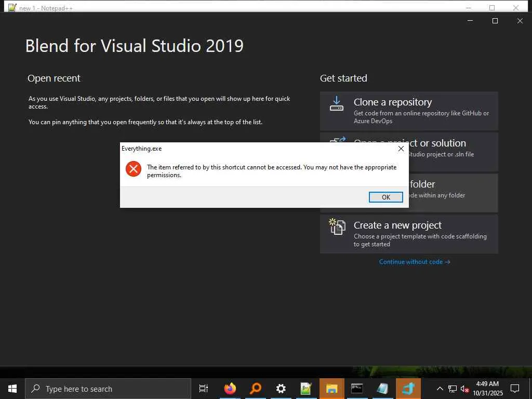532x399 pixels.
Task: Switch to Command Prompt on the taskbar
Action: (357, 389)
